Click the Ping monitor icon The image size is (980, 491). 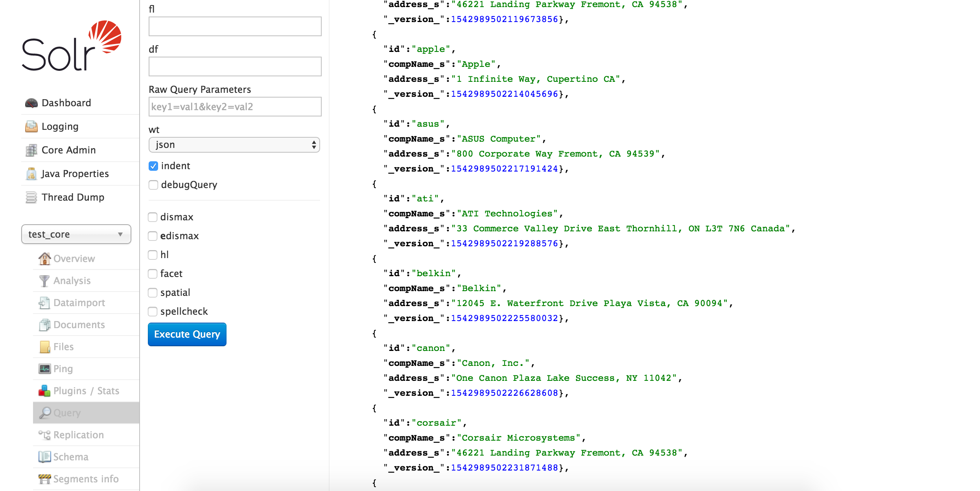click(x=45, y=369)
